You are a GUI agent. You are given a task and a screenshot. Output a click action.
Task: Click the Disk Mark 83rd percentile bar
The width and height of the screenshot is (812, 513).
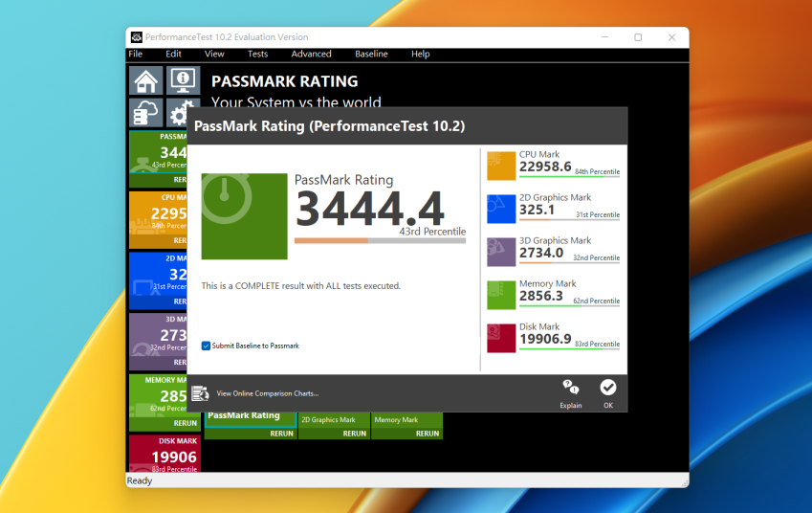click(570, 349)
